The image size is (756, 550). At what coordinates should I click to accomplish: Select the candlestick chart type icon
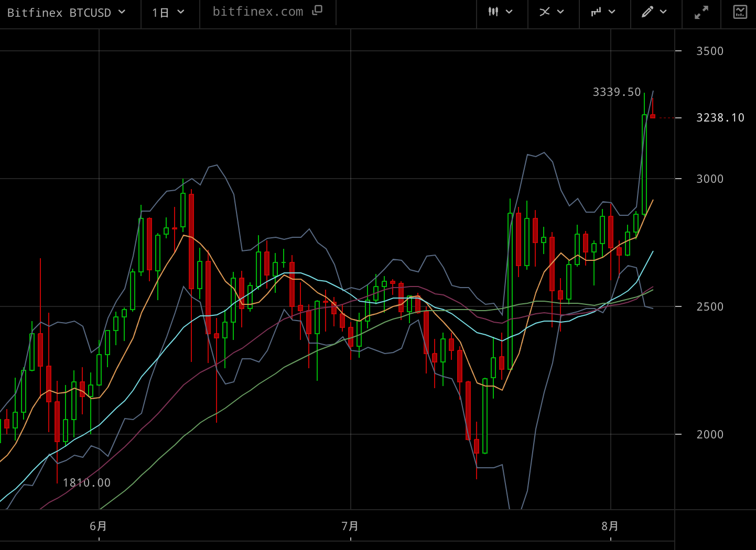pyautogui.click(x=493, y=12)
